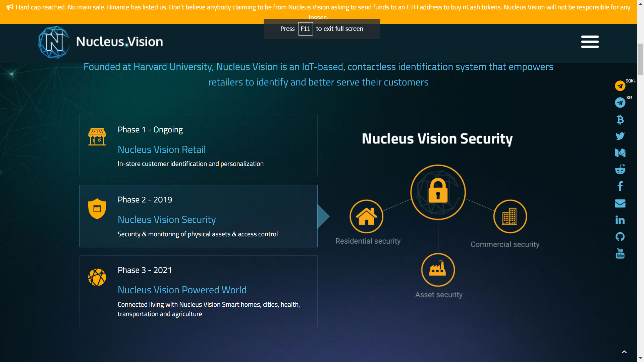Open the LinkedIn icon in sidebar
This screenshot has width=644, height=362.
click(x=620, y=220)
